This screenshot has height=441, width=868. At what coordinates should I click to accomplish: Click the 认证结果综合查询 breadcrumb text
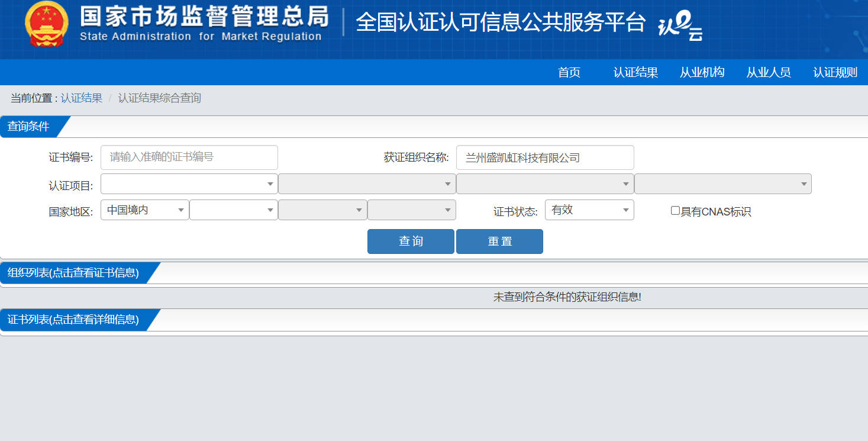click(160, 98)
